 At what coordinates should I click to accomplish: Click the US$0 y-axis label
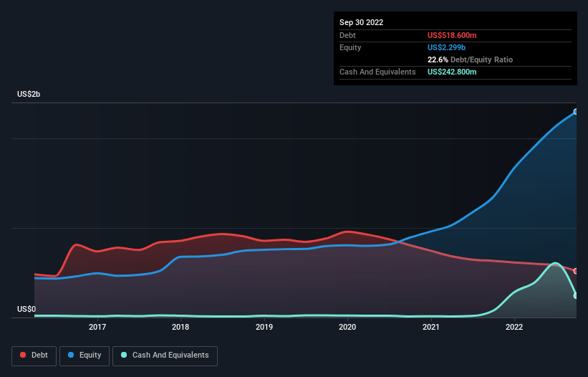pyautogui.click(x=26, y=309)
